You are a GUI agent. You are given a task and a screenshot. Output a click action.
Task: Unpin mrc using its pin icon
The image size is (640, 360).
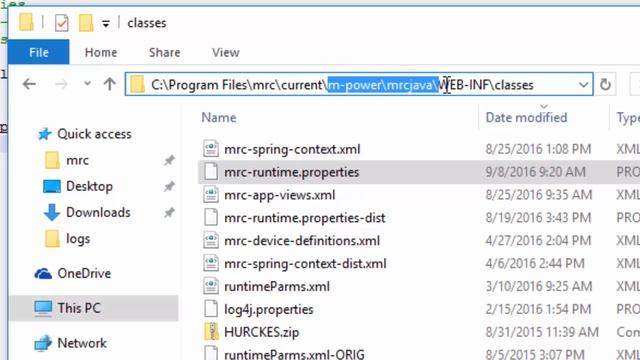point(169,160)
